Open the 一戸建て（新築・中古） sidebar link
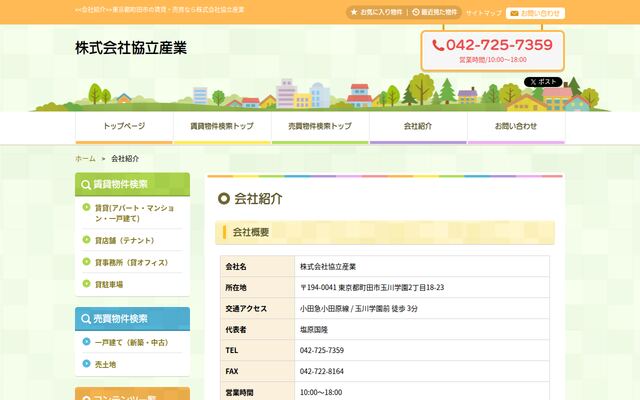The height and width of the screenshot is (400, 640). coord(131,342)
